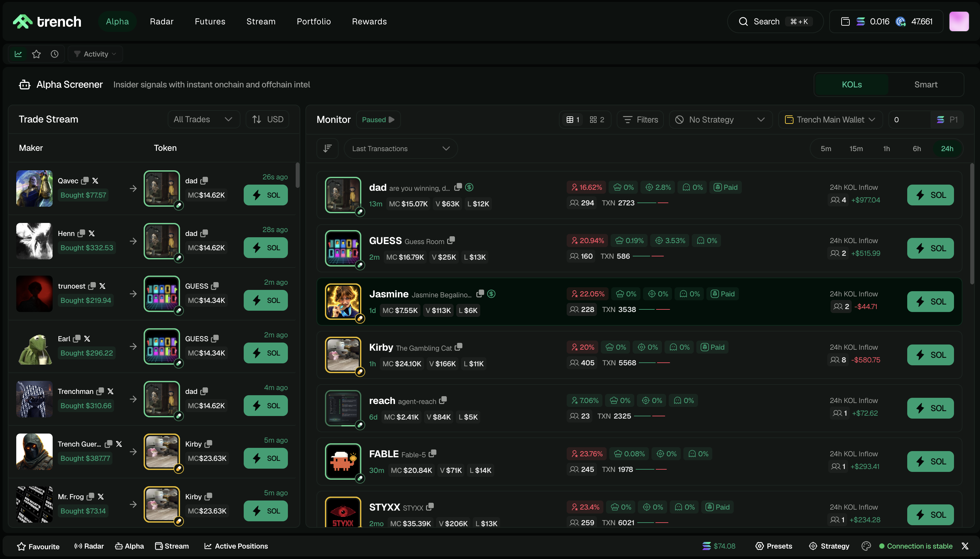Screen dimensions: 980x559
Task: Open the Radar tab in the top navigation
Action: (161, 21)
